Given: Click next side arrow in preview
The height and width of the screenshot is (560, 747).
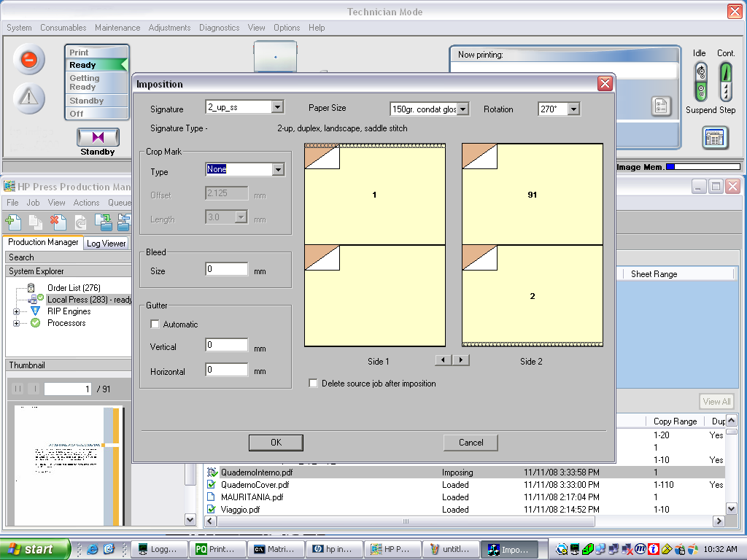Looking at the screenshot, I should click(x=461, y=360).
